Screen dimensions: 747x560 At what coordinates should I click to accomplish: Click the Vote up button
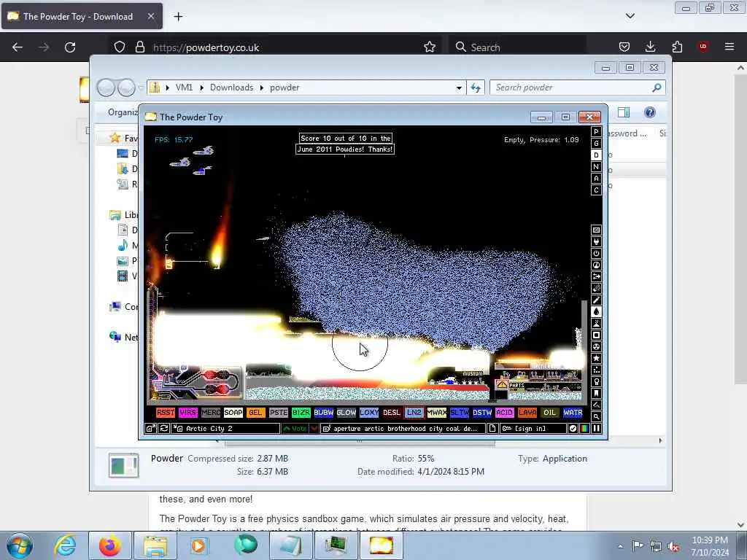(x=295, y=429)
